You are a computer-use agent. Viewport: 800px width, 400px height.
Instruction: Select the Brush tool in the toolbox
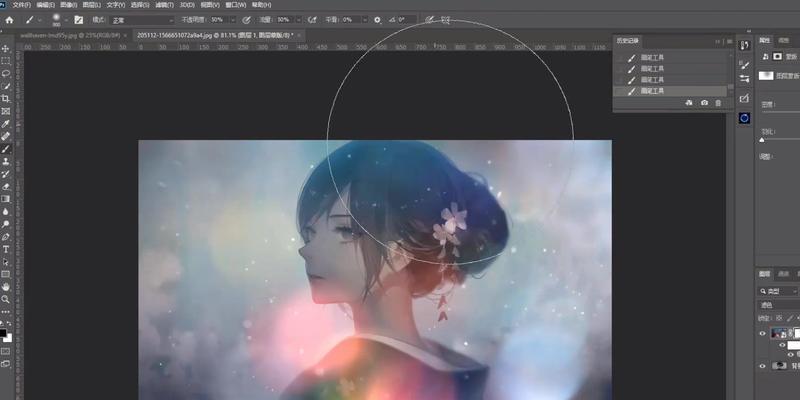[x=6, y=149]
